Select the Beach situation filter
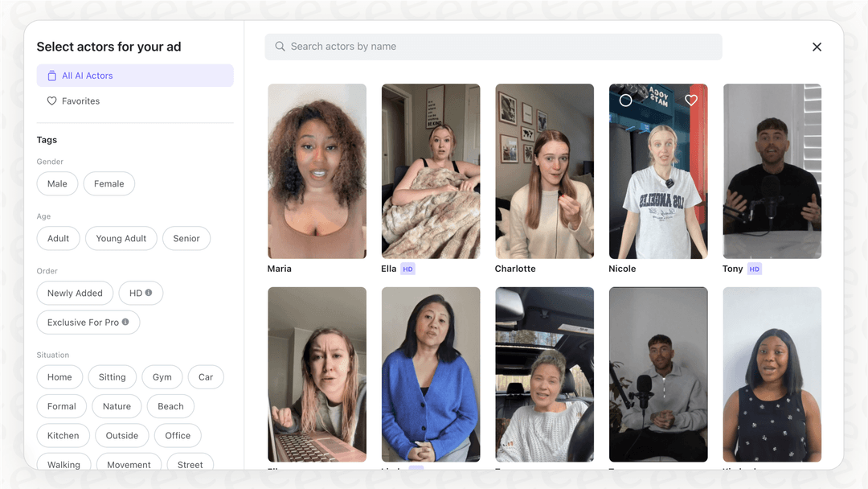The image size is (868, 489). [x=170, y=406]
